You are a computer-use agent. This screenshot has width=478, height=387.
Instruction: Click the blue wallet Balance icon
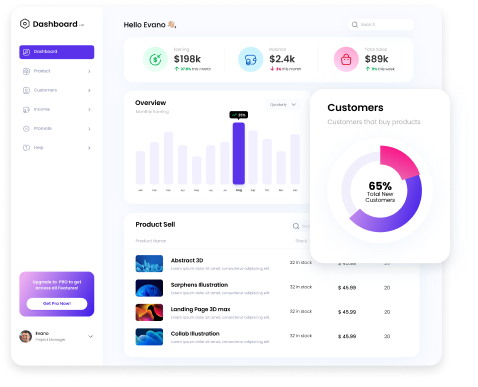click(x=251, y=59)
